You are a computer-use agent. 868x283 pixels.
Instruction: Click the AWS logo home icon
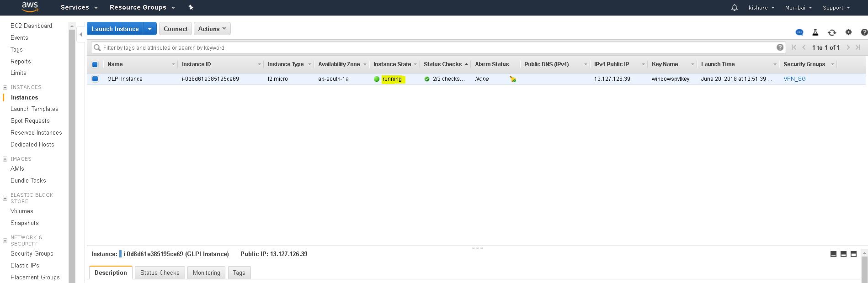[30, 7]
